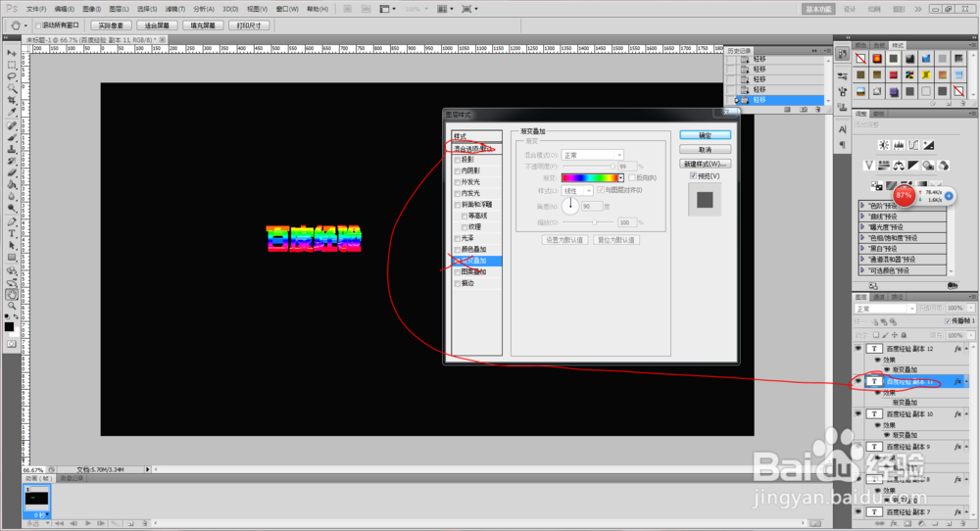Select the Move tool
The width and height of the screenshot is (980, 531).
(12, 53)
